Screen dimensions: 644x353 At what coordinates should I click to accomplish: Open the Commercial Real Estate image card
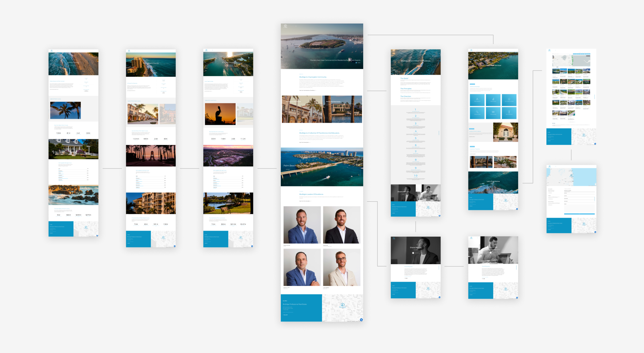(302, 110)
